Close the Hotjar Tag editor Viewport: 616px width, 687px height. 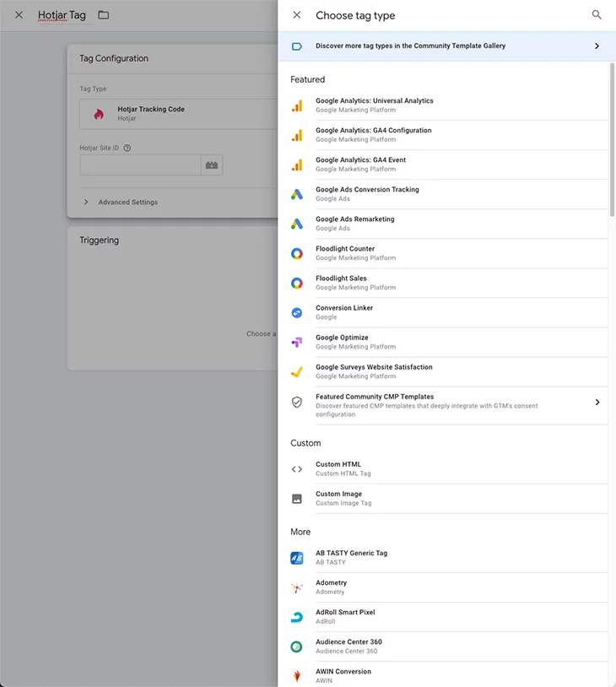(x=19, y=15)
